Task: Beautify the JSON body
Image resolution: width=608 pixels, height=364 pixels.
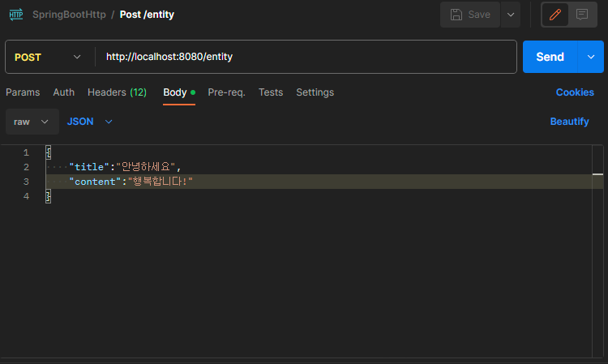Action: click(569, 122)
